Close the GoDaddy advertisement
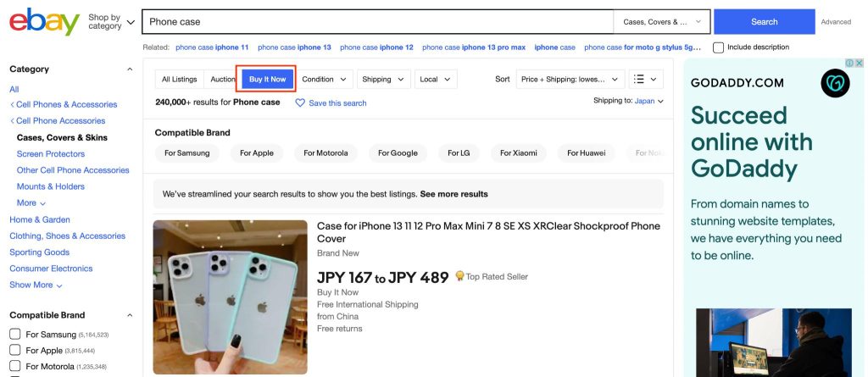The width and height of the screenshot is (868, 377). click(x=860, y=63)
